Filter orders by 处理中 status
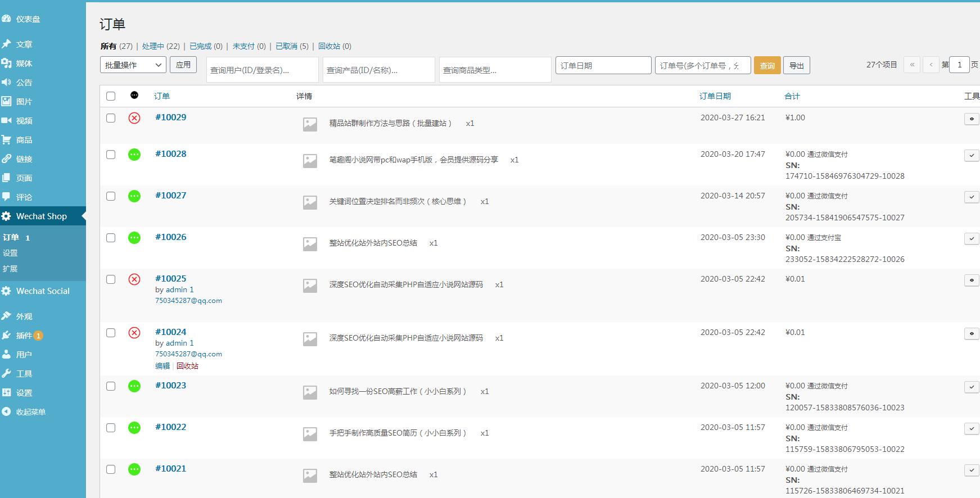Viewport: 980px width, 498px height. tap(153, 46)
